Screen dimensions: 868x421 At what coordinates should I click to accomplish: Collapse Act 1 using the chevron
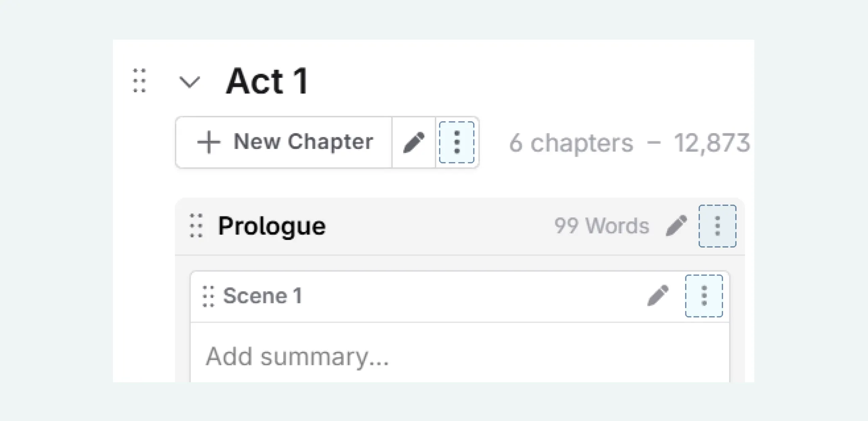190,82
